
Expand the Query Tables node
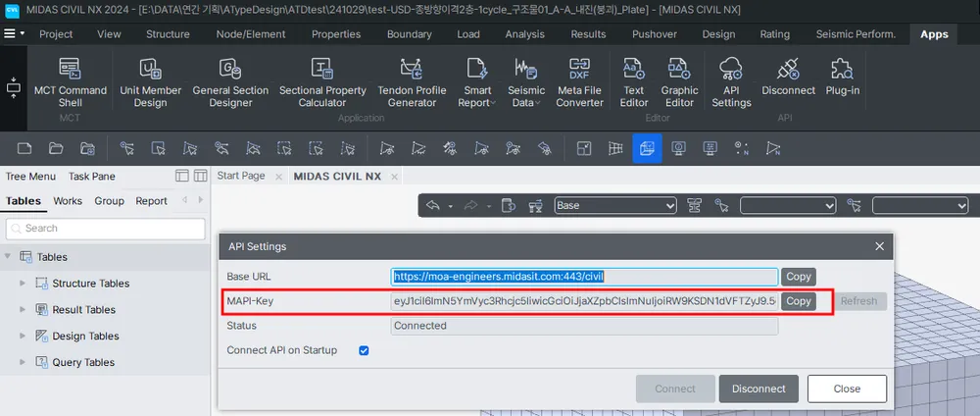[24, 362]
